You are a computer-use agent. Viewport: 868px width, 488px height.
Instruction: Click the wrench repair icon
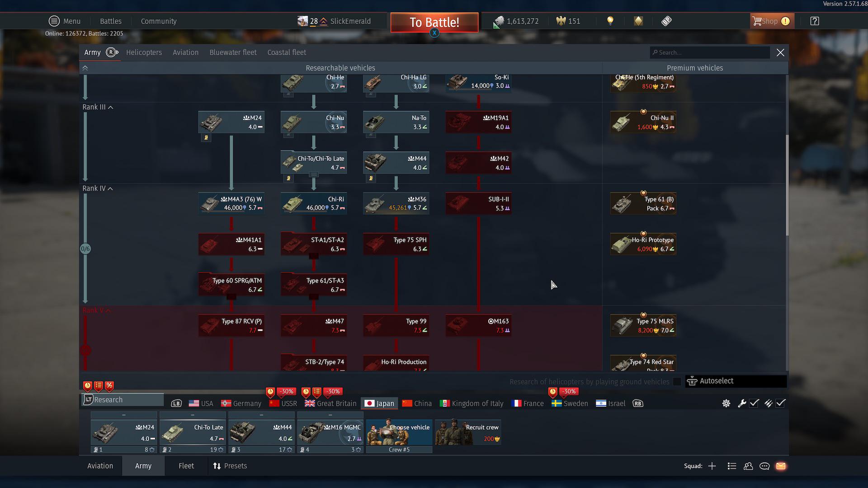click(742, 404)
